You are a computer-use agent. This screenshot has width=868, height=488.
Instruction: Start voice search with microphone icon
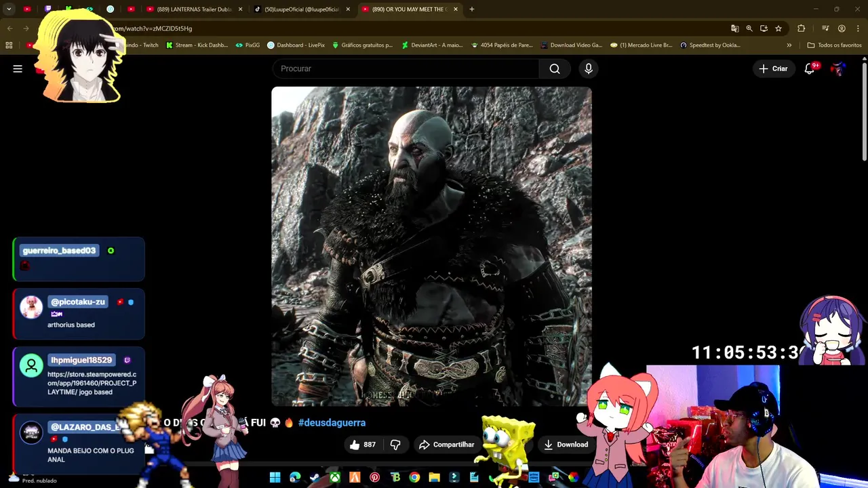[589, 68]
